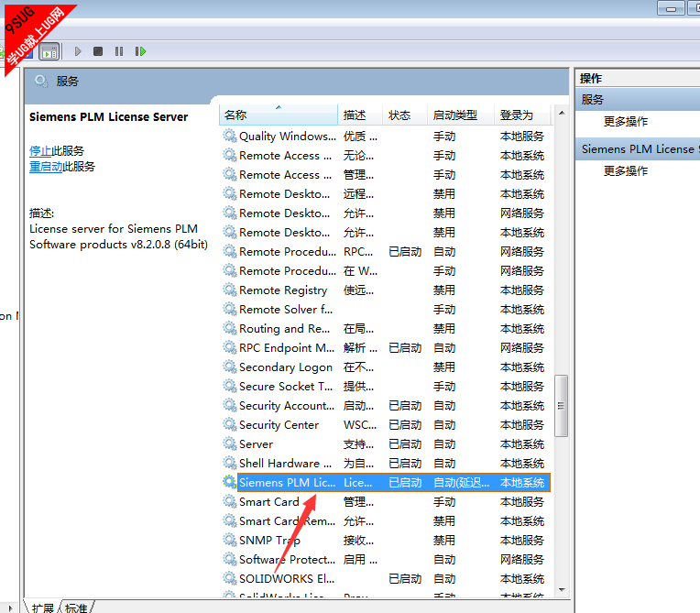This screenshot has height=613, width=700.
Task: Select the Routing and Re service name
Action: 284,329
